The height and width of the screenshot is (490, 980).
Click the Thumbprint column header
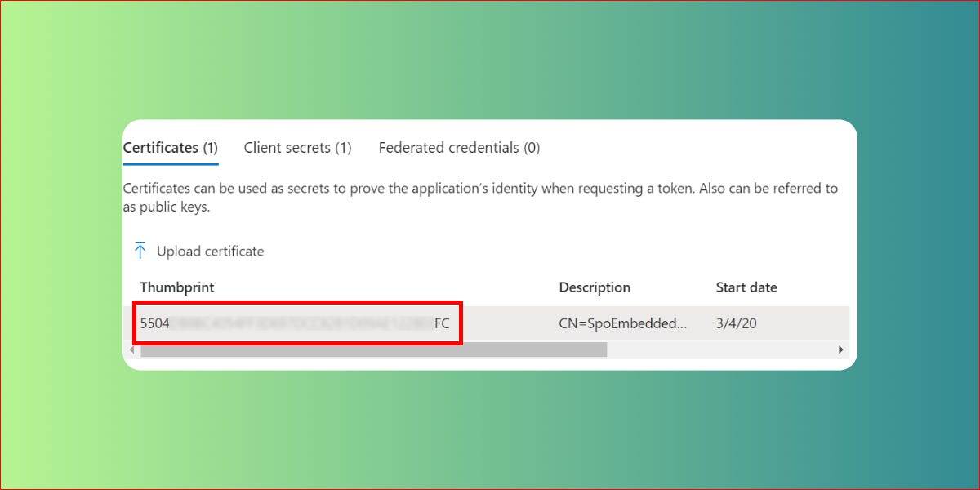coord(176,287)
